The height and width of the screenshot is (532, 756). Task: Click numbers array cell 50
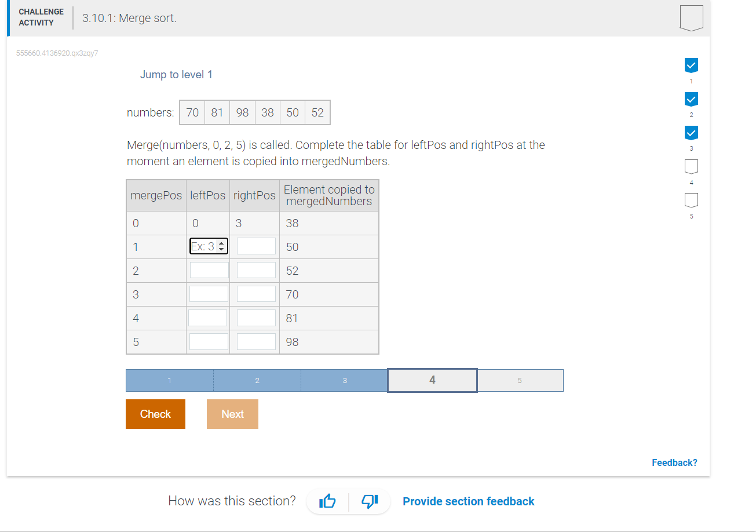293,112
